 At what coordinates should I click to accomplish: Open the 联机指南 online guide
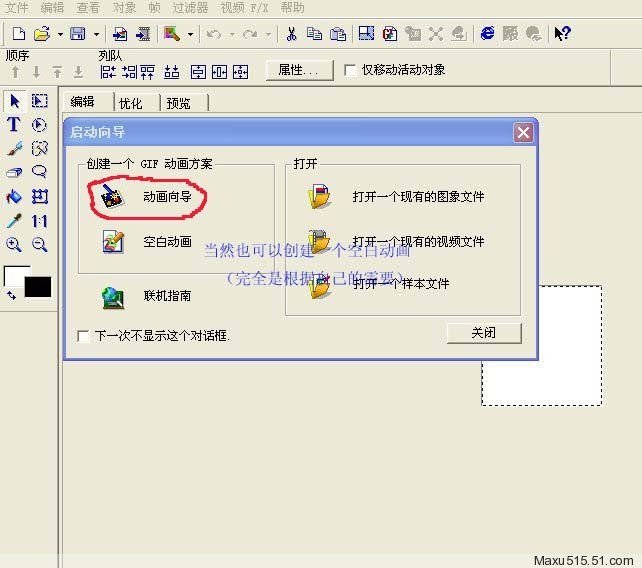coord(147,296)
